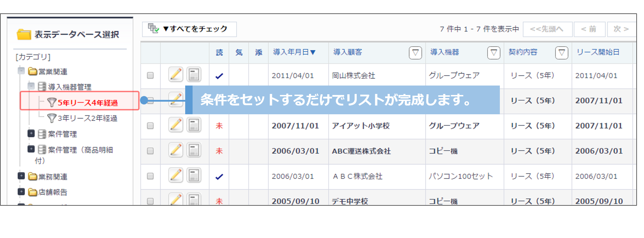Click the 次 > next page button
The width and height of the screenshot is (644, 238).
point(621,29)
